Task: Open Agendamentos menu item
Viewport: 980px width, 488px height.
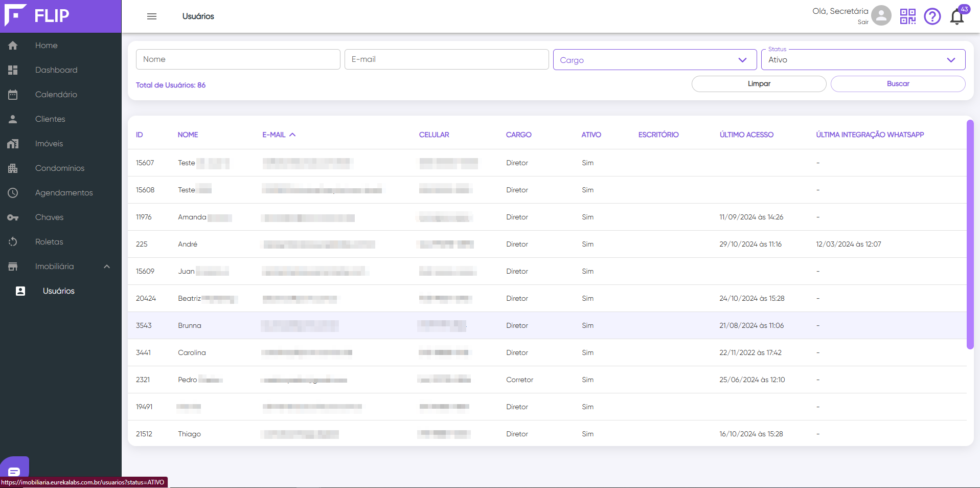Action: click(64, 193)
